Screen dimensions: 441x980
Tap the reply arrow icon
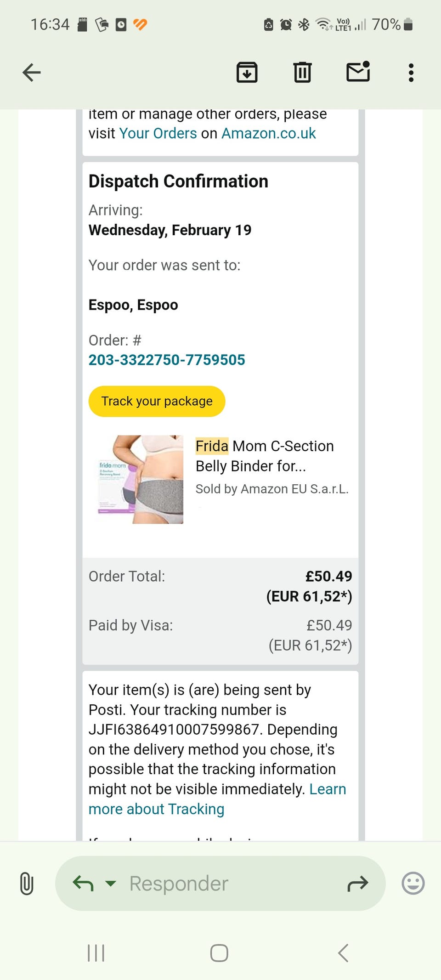[x=83, y=883]
